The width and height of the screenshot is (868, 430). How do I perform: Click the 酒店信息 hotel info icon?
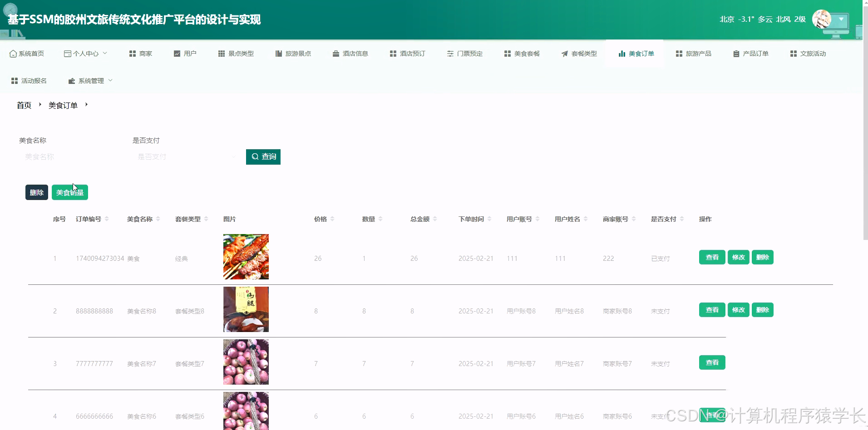coord(335,53)
